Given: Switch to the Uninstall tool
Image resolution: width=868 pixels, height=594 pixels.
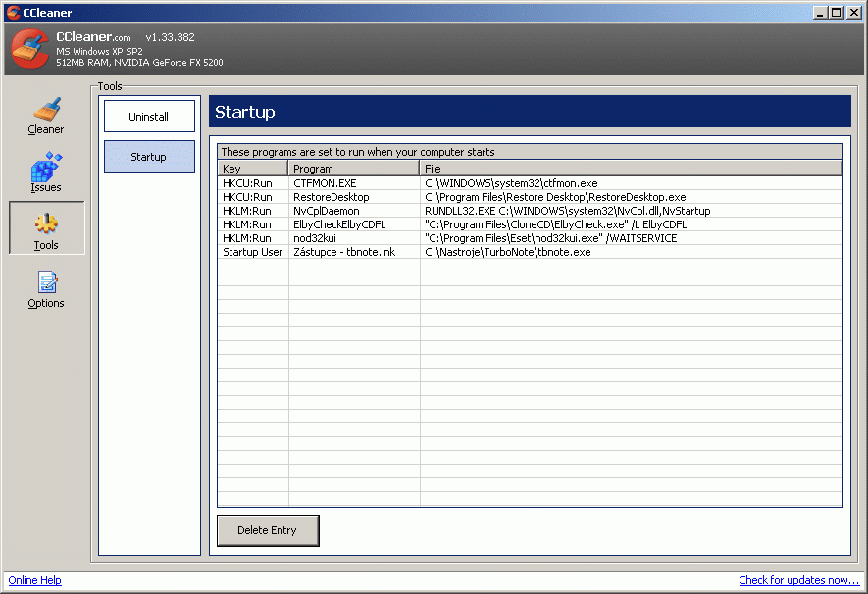Looking at the screenshot, I should pos(149,116).
